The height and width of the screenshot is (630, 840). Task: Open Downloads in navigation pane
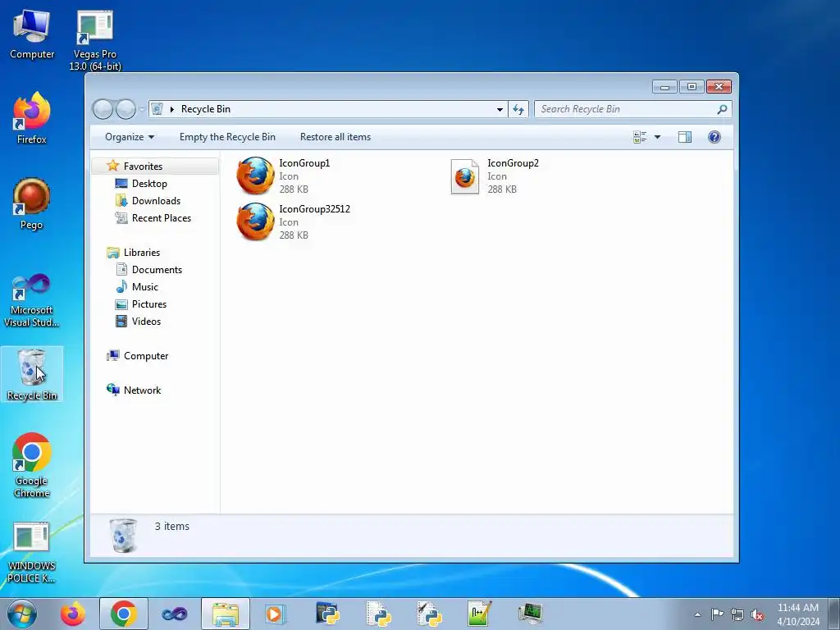tap(156, 201)
